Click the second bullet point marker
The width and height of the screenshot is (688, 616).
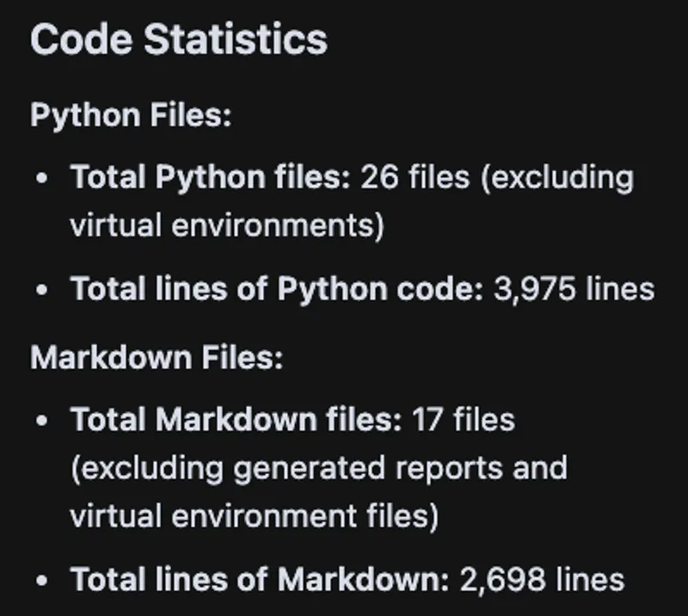pos(40,291)
